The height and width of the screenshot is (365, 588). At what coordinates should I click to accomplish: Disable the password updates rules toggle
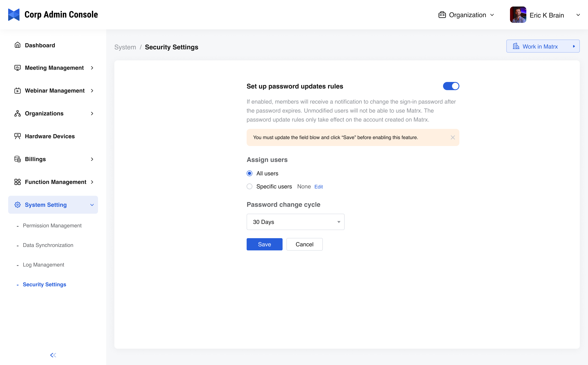point(451,86)
